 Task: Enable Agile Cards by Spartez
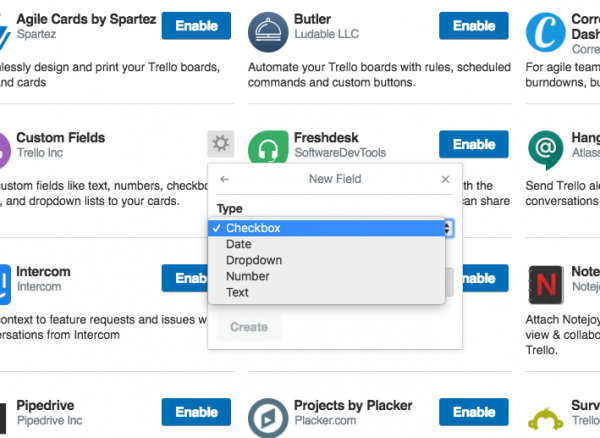pos(196,26)
